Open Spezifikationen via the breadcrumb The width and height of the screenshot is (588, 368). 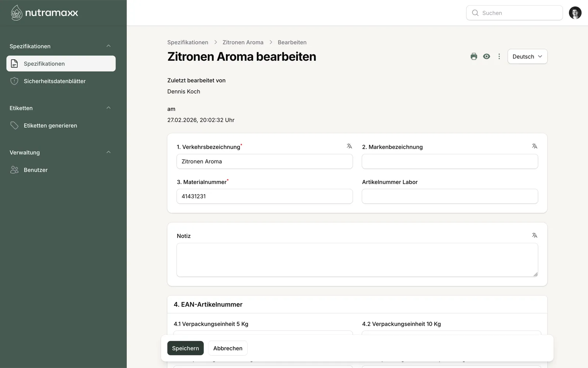[187, 42]
